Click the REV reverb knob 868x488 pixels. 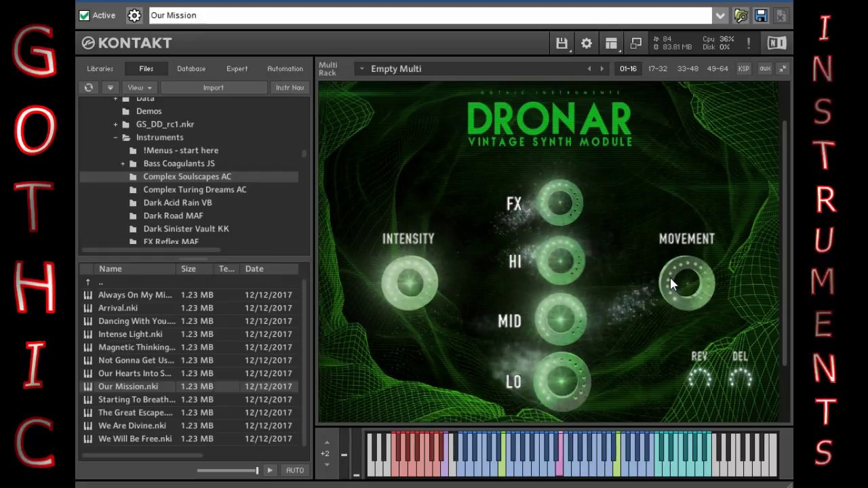(700, 379)
